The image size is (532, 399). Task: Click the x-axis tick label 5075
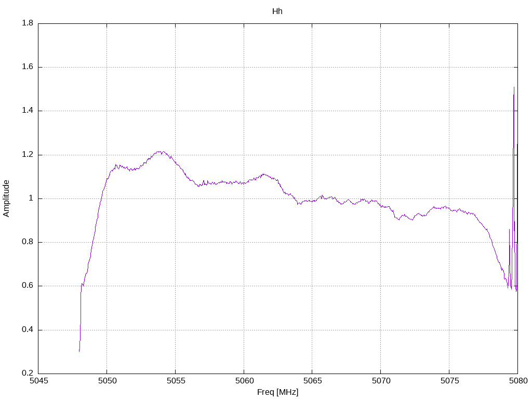[x=449, y=381]
